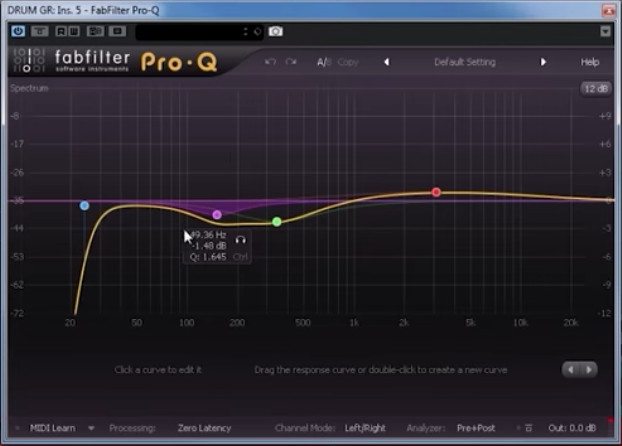This screenshot has height=446, width=622.
Task: Solo the band with headphones icon
Action: (240, 240)
